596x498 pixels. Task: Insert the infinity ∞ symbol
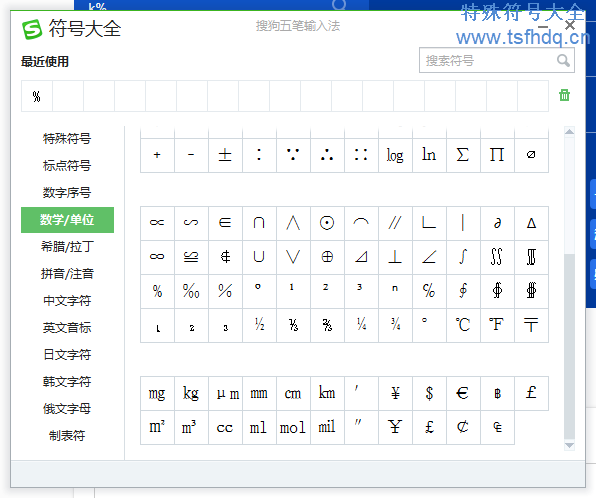pos(157,257)
